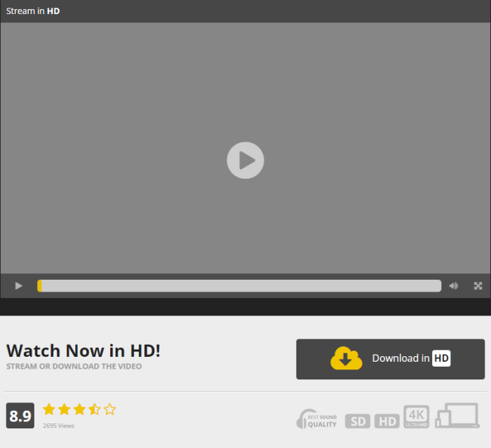The height and width of the screenshot is (448, 491).
Task: Click the Best Sound Quality headphone icon
Action: pos(316,419)
